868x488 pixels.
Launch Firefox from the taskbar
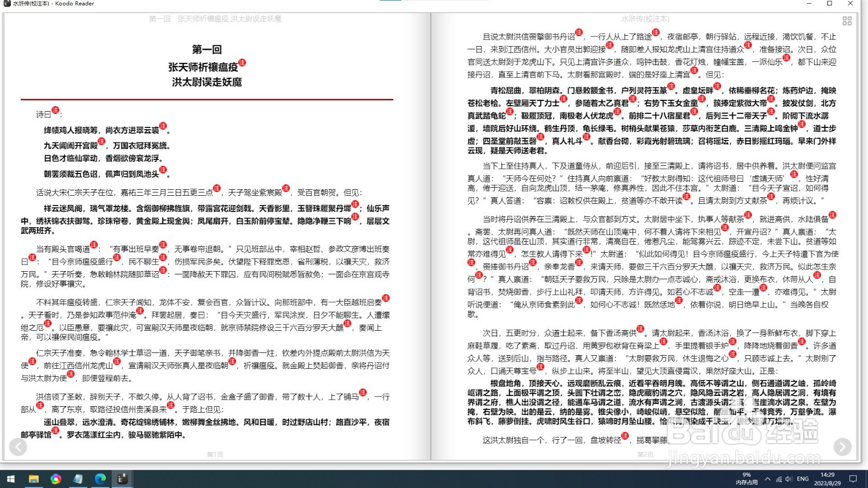56,479
